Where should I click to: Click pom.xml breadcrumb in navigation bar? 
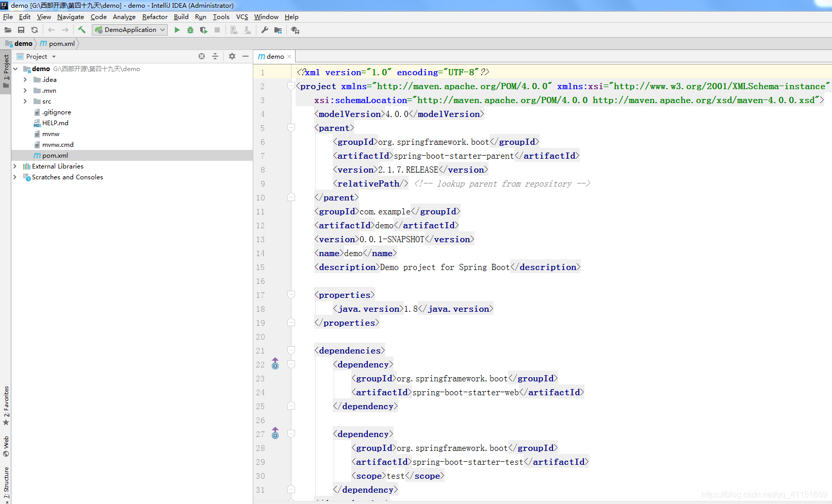[x=58, y=43]
